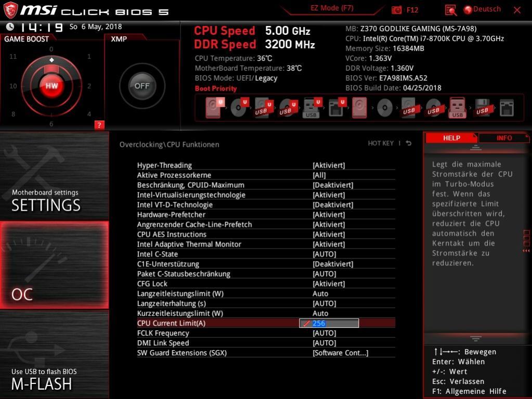Screen dimensions: 532x399
Task: Close the BIOS with the red X icon
Action: [517, 10]
